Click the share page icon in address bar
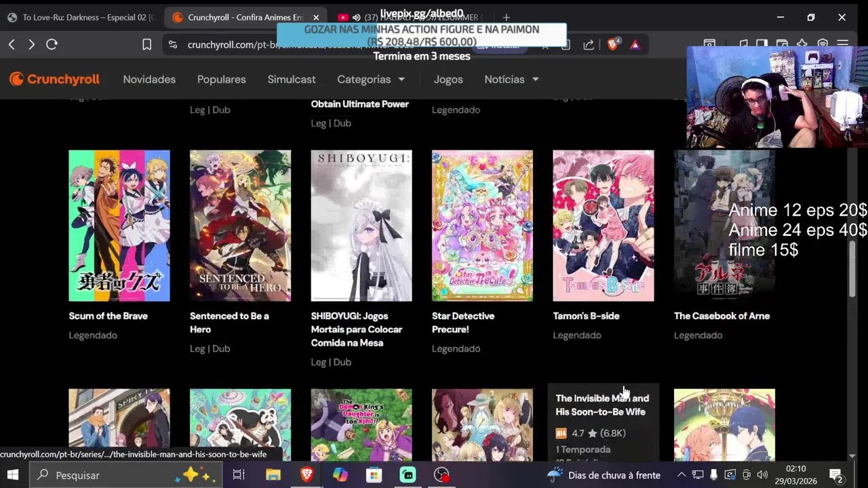The image size is (868, 488). coord(589,45)
